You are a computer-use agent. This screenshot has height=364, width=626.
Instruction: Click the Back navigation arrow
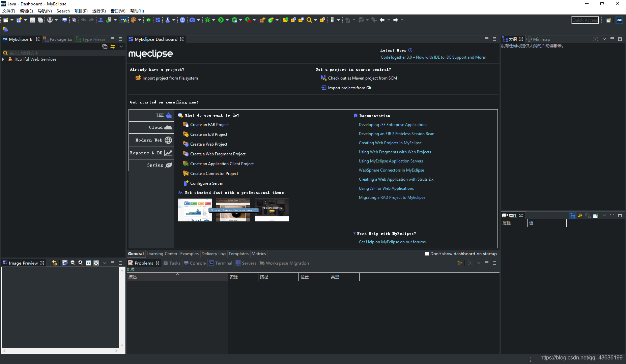click(x=382, y=20)
